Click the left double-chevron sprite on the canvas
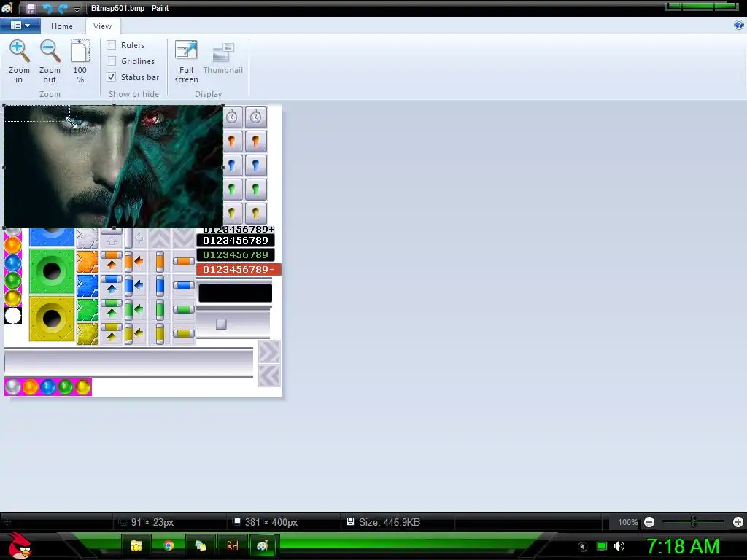The height and width of the screenshot is (560, 747). pos(268,376)
